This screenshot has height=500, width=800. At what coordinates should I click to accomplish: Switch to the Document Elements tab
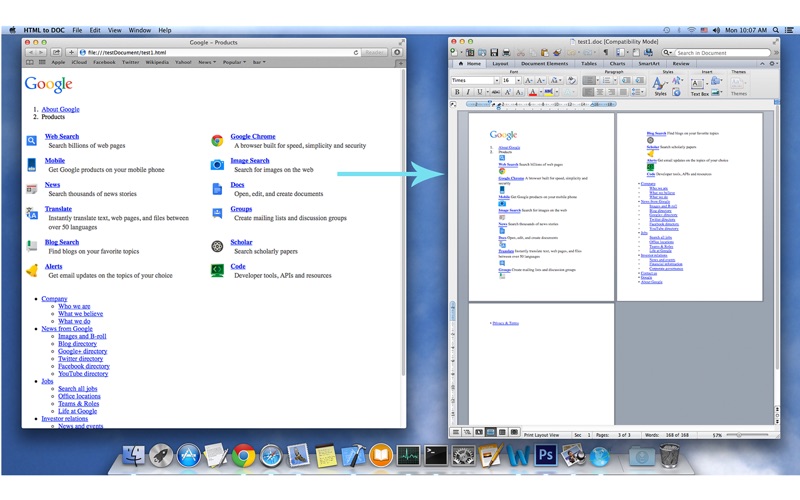point(544,64)
